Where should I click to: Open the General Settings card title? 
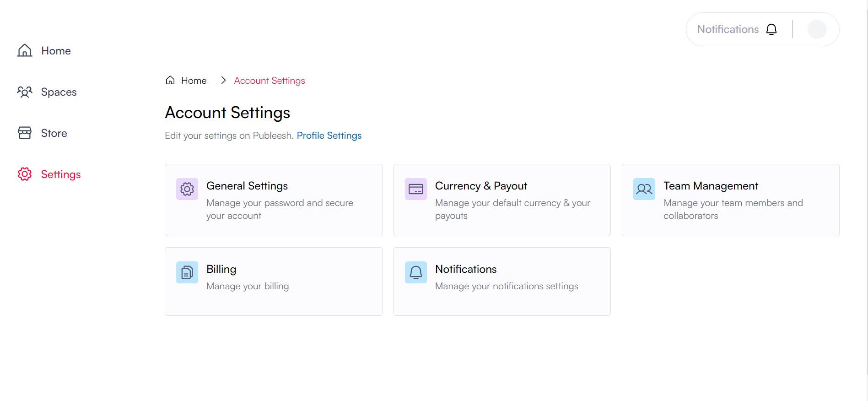pos(247,186)
